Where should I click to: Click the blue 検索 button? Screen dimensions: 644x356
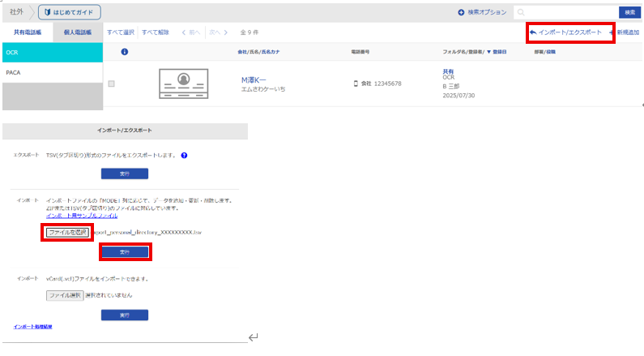[x=629, y=12]
